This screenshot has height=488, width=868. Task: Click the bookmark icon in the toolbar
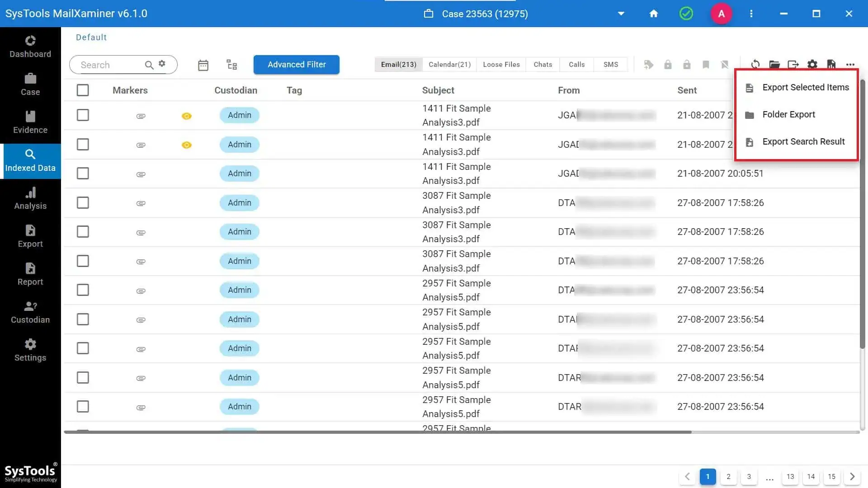coord(706,64)
